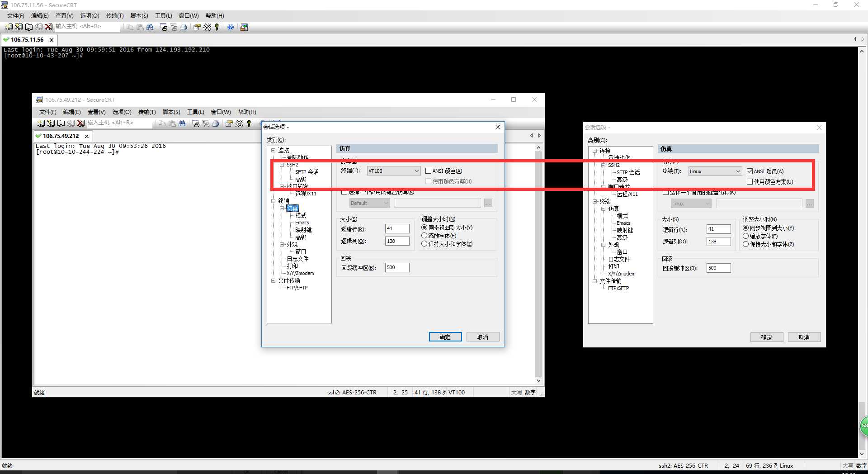Screen dimensions: 868x474
Task: Select 映射键 tree item in VT100 dialog
Action: pyautogui.click(x=303, y=230)
